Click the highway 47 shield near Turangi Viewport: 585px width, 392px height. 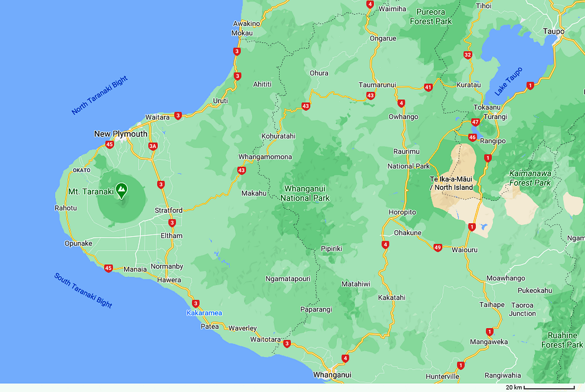(475, 122)
